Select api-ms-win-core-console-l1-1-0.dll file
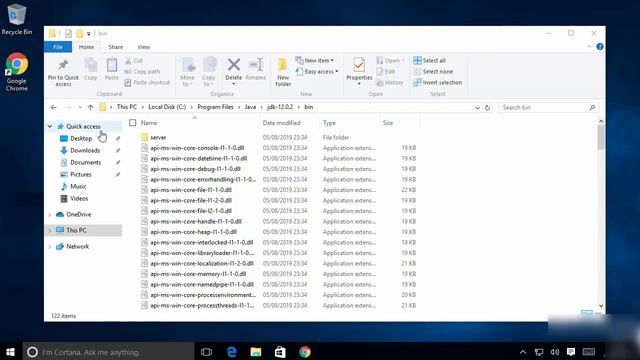Viewport: 640px width, 360px height. pos(197,148)
